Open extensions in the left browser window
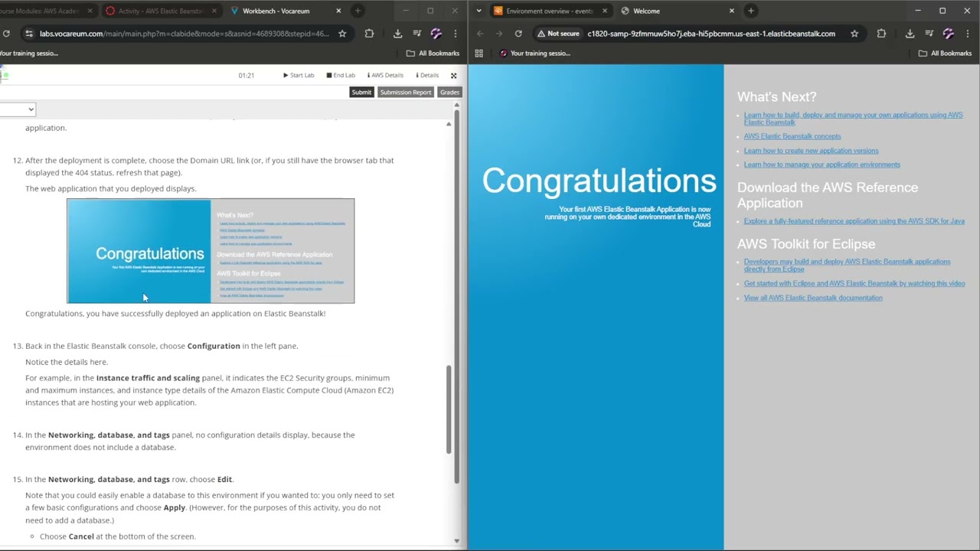 [369, 34]
